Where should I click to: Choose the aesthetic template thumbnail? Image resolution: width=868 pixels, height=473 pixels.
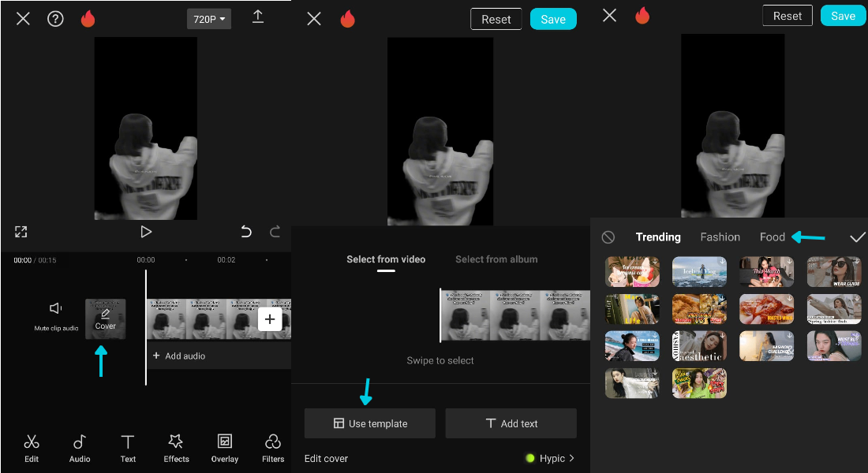699,346
